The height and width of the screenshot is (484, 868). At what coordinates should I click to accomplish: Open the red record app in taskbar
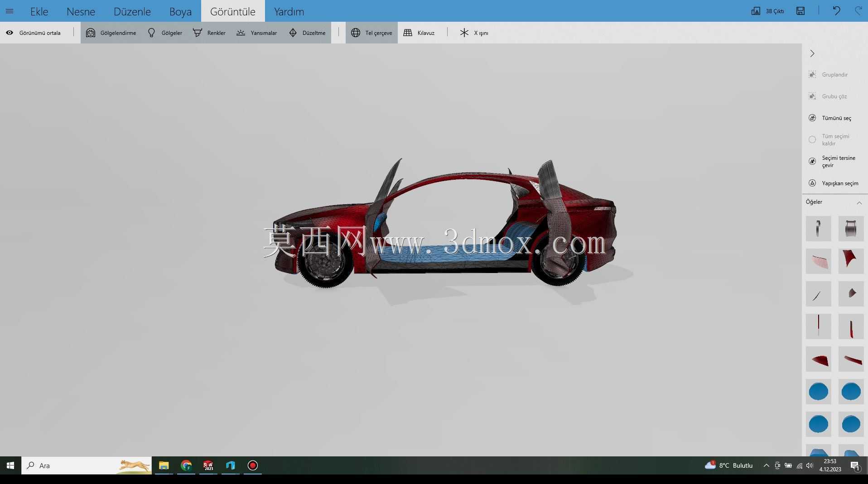[252, 465]
